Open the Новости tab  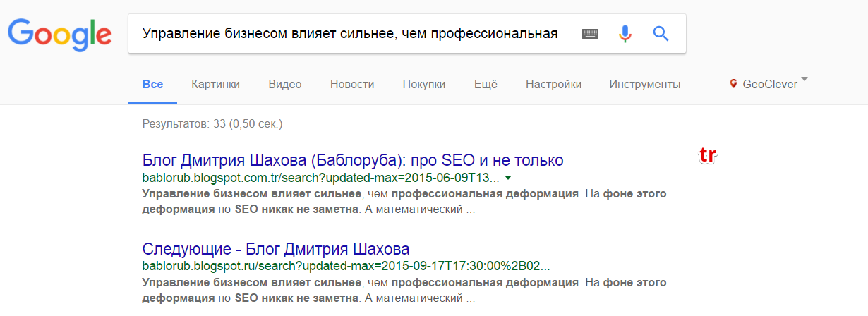pos(352,85)
